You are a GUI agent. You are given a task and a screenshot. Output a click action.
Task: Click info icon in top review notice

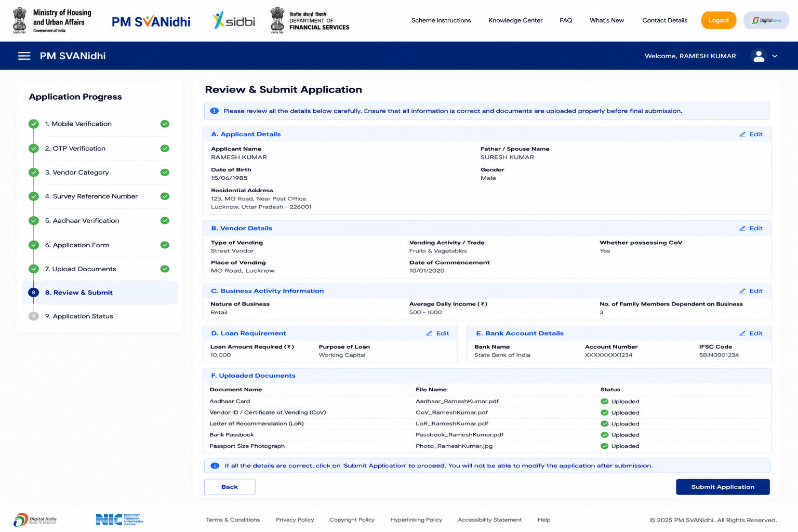(x=214, y=111)
